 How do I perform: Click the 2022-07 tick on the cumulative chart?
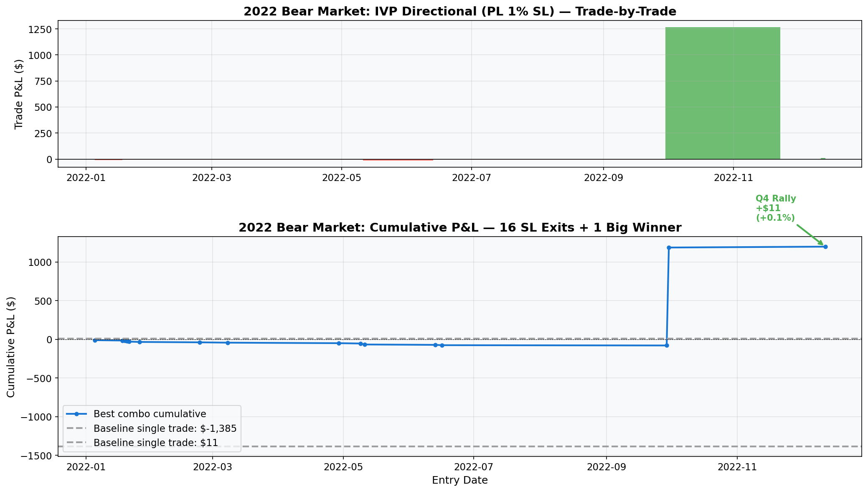pos(474,467)
